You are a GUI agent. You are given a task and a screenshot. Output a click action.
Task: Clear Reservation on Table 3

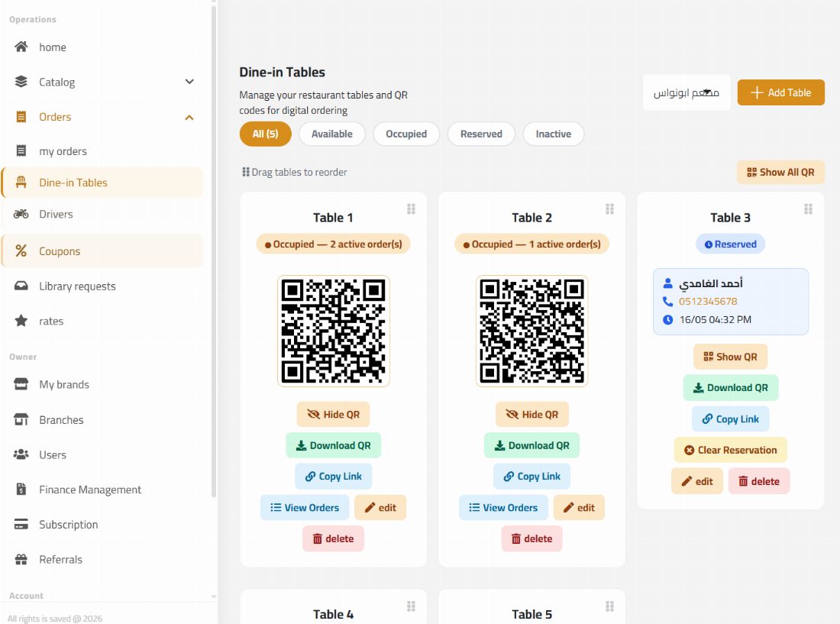[x=730, y=450]
